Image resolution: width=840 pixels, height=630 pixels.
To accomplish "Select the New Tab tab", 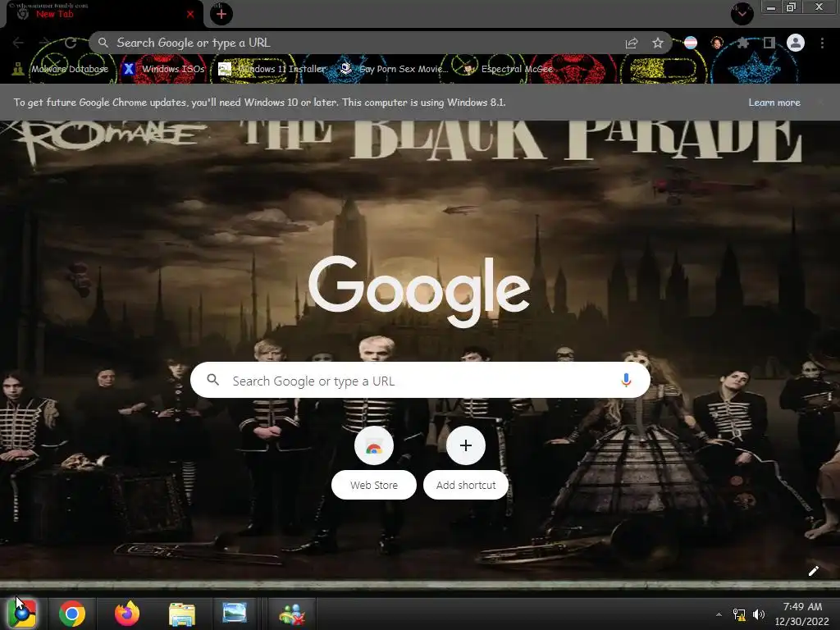I will 102,15.
